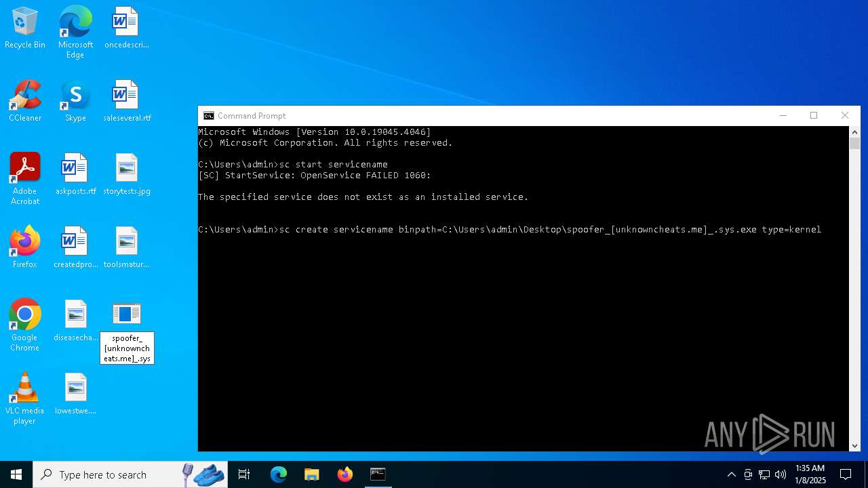Screen dimensions: 868x488
Task: Open Edge from the taskbar
Action: 279,474
